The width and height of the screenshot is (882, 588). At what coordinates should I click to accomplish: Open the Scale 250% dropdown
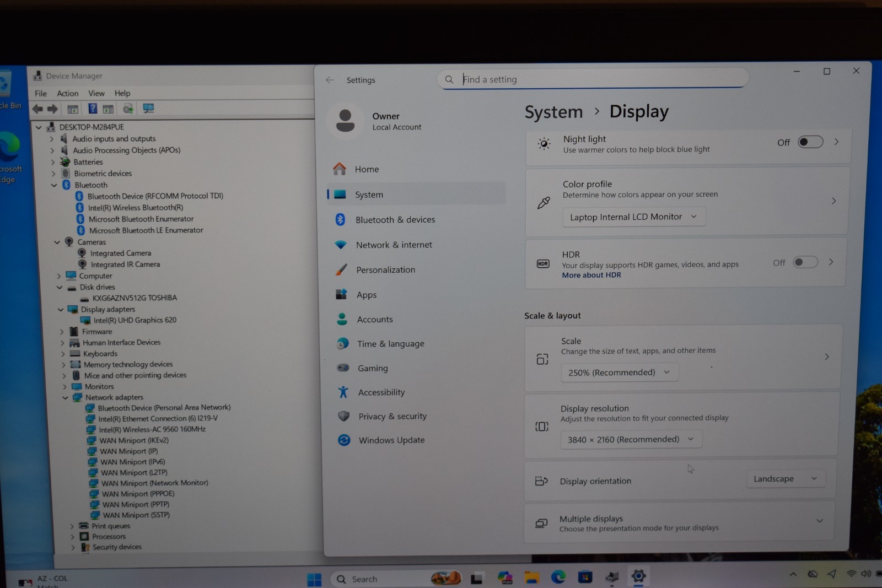(620, 373)
